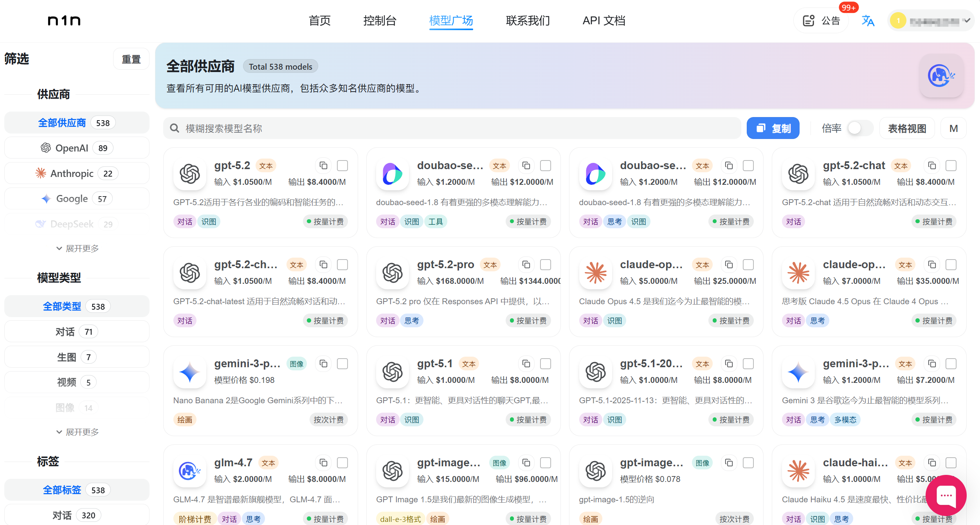
Task: Click the copy icon on gpt-5.2 card
Action: click(x=323, y=166)
